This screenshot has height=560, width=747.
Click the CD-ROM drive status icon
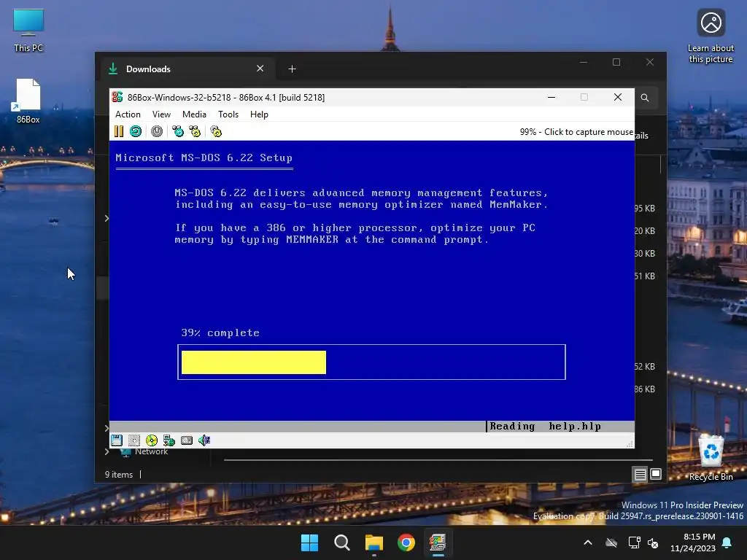[x=152, y=440]
